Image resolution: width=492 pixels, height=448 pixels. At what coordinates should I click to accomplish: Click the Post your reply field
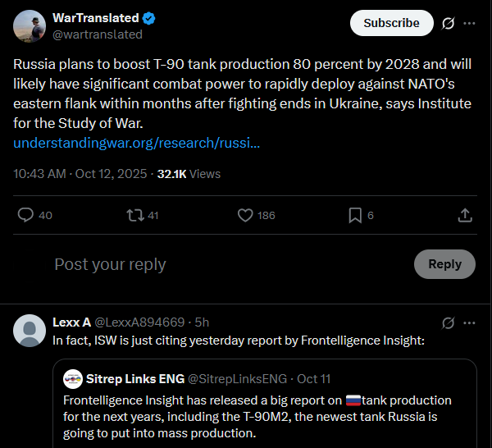click(110, 264)
